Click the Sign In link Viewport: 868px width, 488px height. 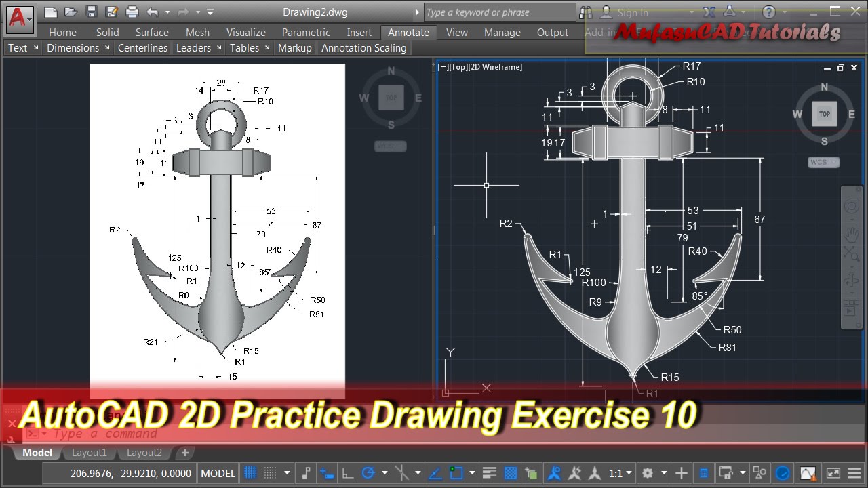(633, 12)
